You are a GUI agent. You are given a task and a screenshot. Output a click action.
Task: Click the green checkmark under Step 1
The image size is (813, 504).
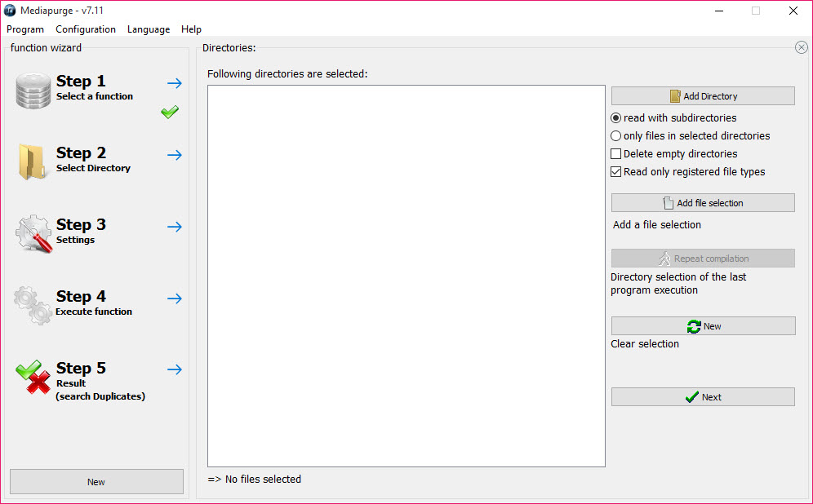pyautogui.click(x=170, y=112)
